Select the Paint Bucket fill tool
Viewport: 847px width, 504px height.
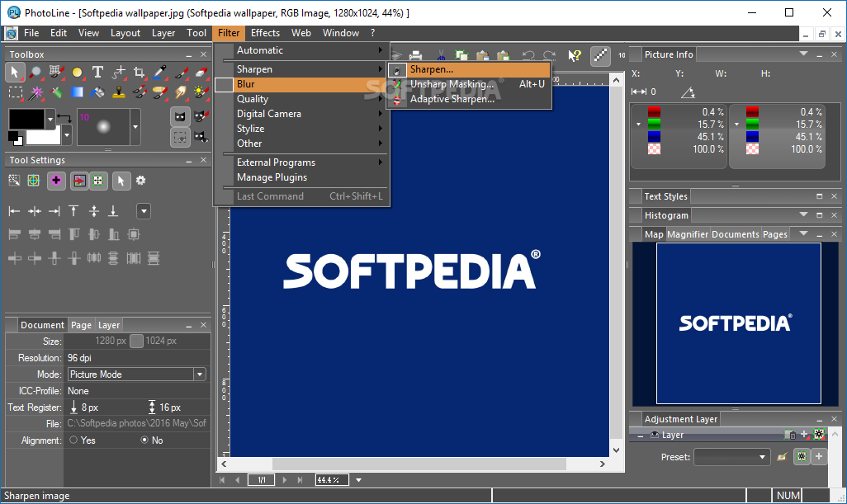[x=97, y=93]
